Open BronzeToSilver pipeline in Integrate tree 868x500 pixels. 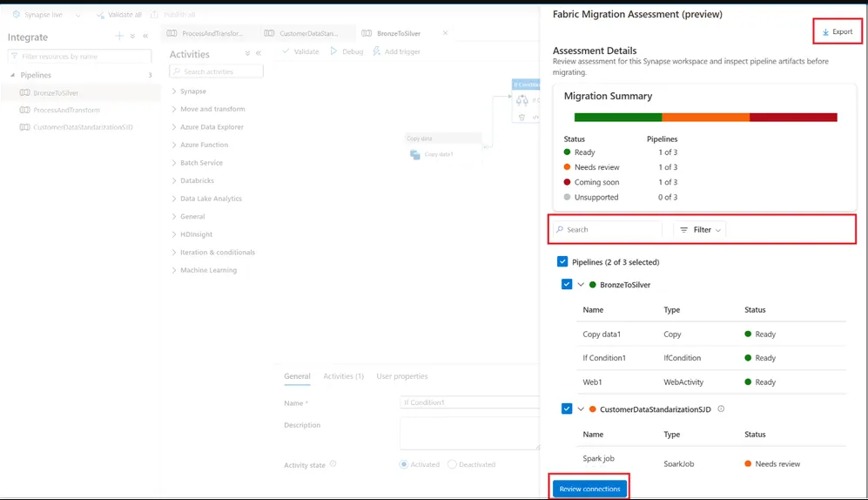(56, 92)
